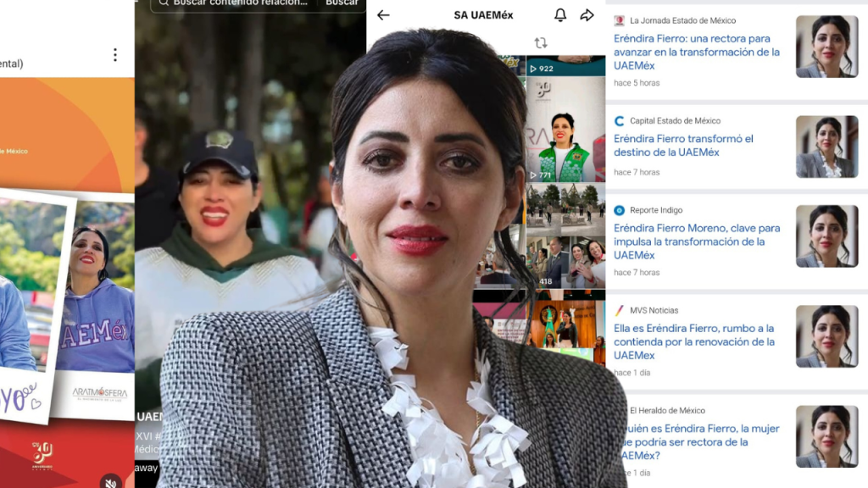
Task: Tap the back arrow beside SA UAEMéx
Action: click(x=383, y=15)
